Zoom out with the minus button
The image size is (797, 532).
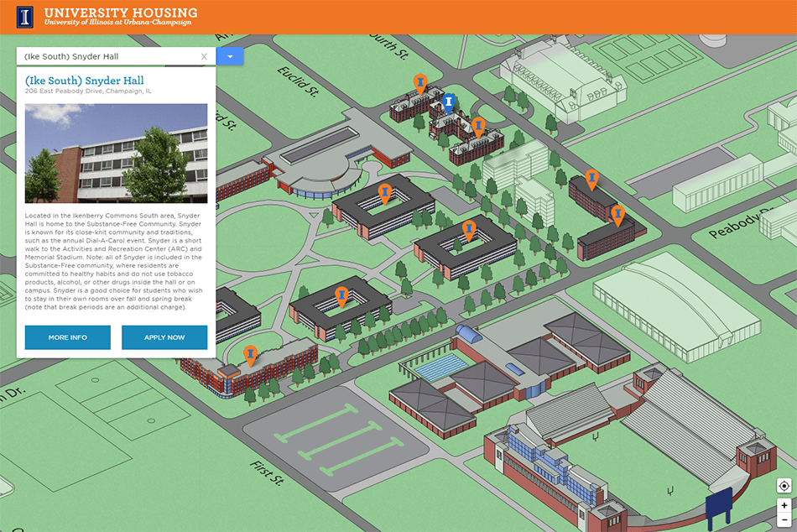(784, 520)
